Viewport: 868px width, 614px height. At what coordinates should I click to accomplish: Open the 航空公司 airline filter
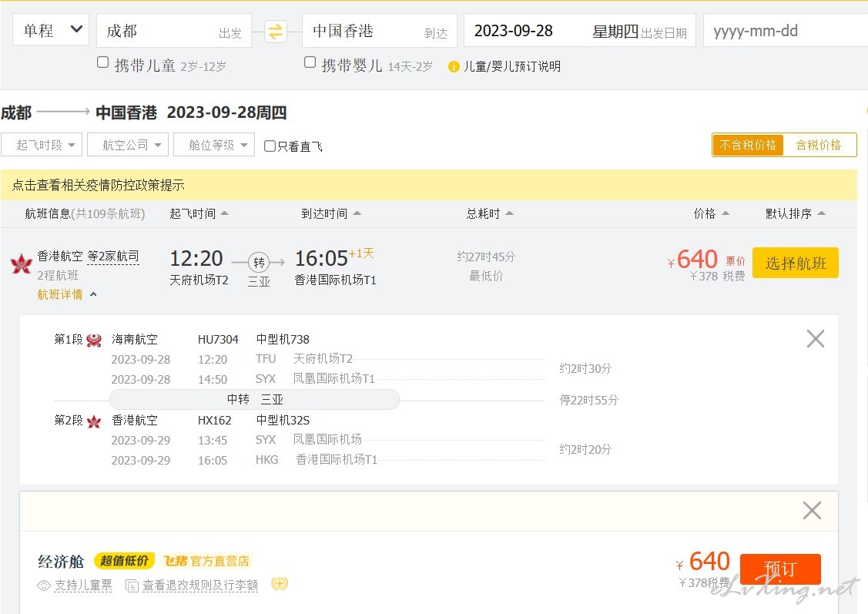pos(128,145)
